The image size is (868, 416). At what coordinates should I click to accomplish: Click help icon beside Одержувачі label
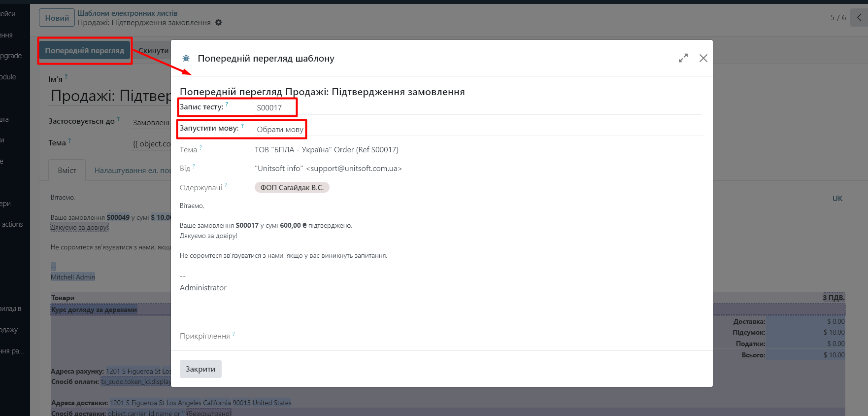click(226, 185)
